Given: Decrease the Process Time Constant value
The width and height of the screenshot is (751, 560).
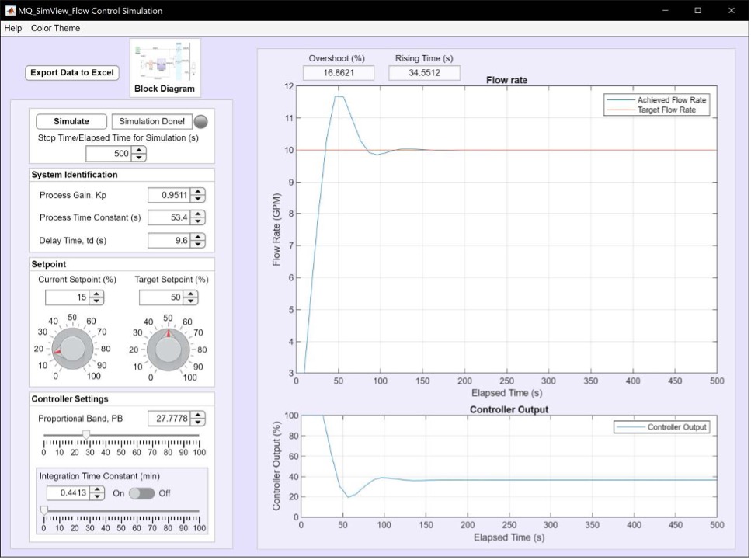Looking at the screenshot, I should 198,221.
